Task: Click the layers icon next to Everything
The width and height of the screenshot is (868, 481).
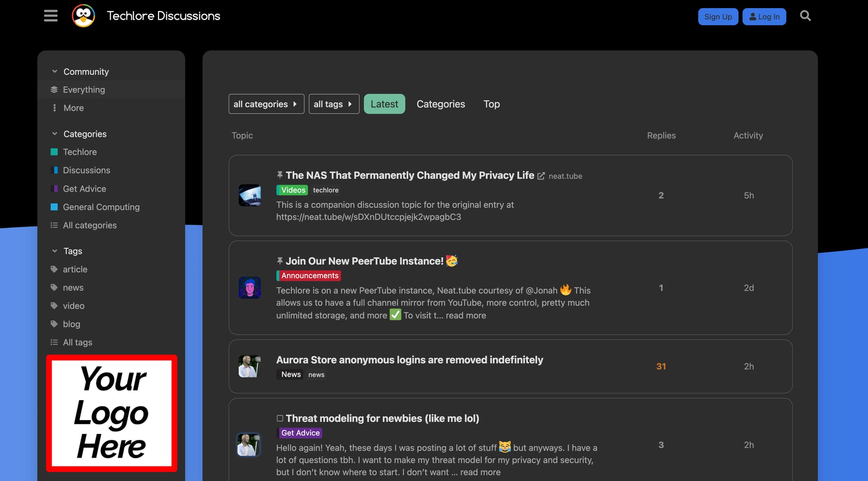Action: (x=54, y=90)
